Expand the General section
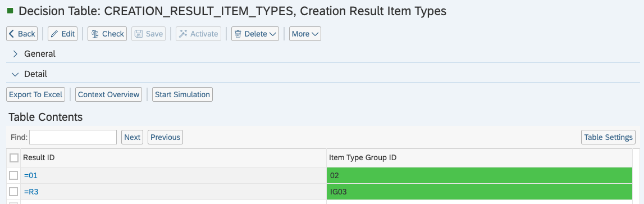 click(15, 54)
